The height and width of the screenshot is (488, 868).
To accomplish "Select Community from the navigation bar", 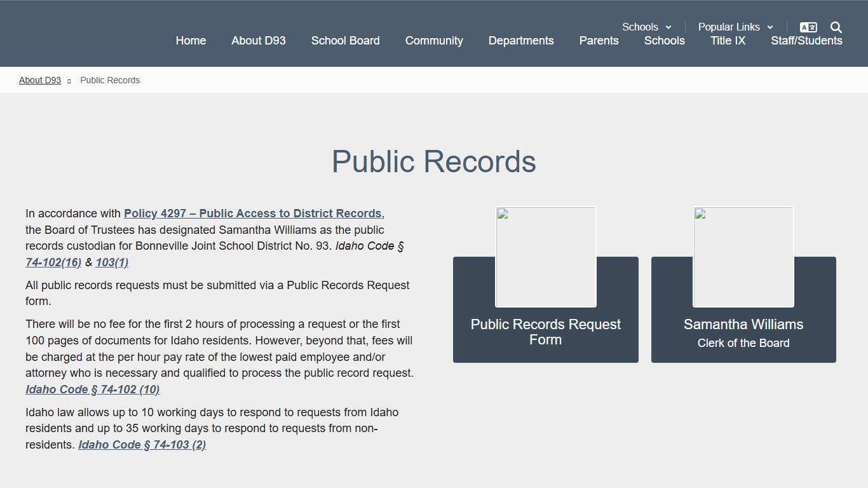I will [434, 41].
